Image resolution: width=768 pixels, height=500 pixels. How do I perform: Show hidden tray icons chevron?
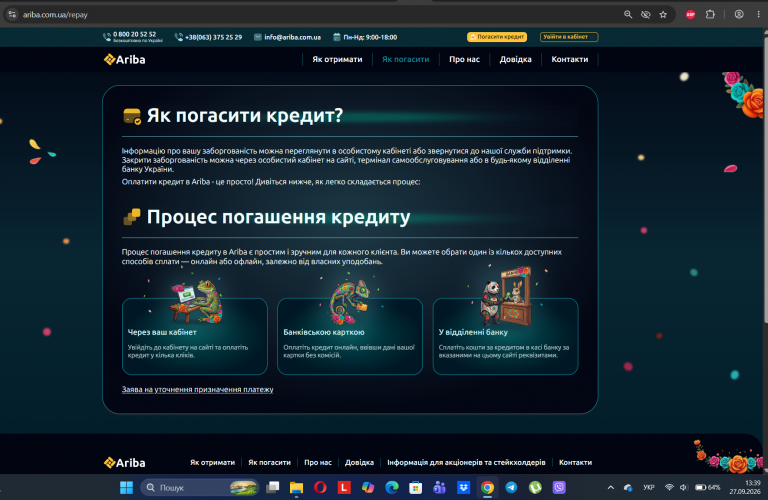coord(611,488)
